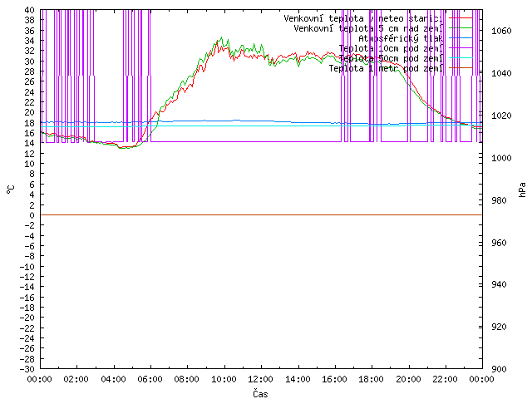This screenshot has height=399, width=532.
Task: Click left axis label '40'
Action: click(x=30, y=10)
